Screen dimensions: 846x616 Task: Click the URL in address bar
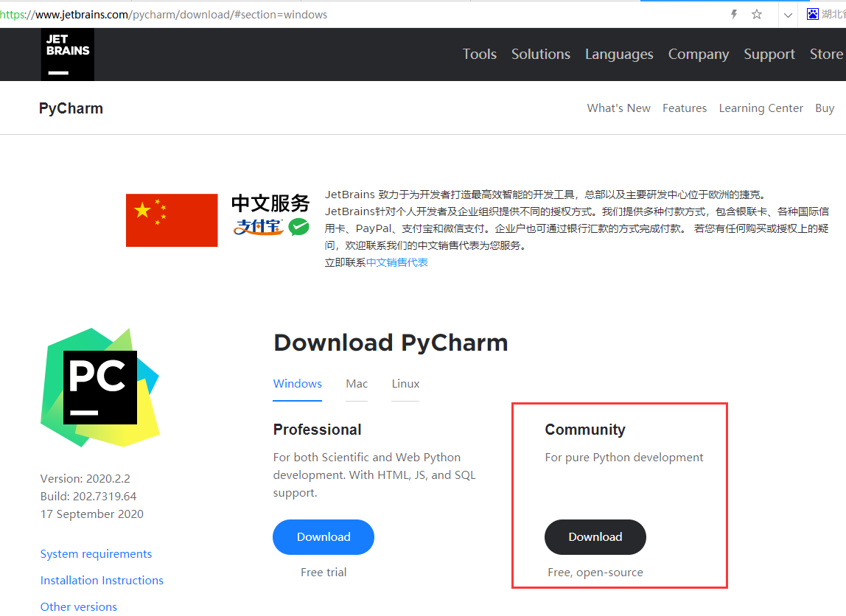pos(164,15)
